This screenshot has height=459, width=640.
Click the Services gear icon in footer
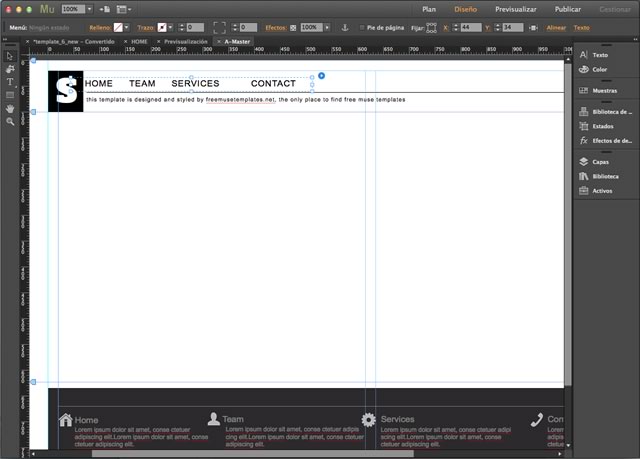click(x=369, y=419)
